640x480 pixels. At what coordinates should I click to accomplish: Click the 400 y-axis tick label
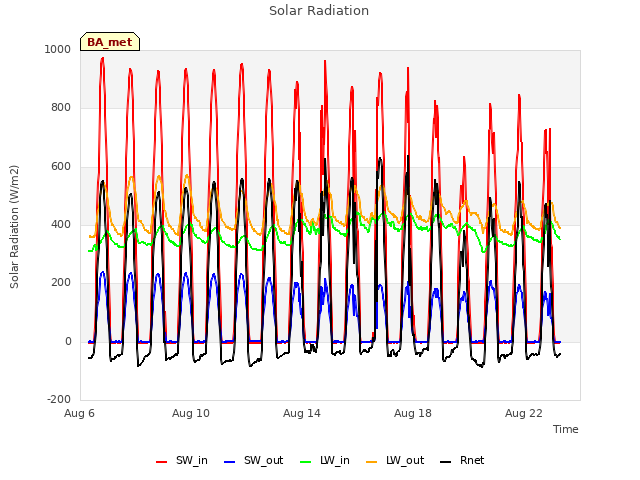coord(61,224)
